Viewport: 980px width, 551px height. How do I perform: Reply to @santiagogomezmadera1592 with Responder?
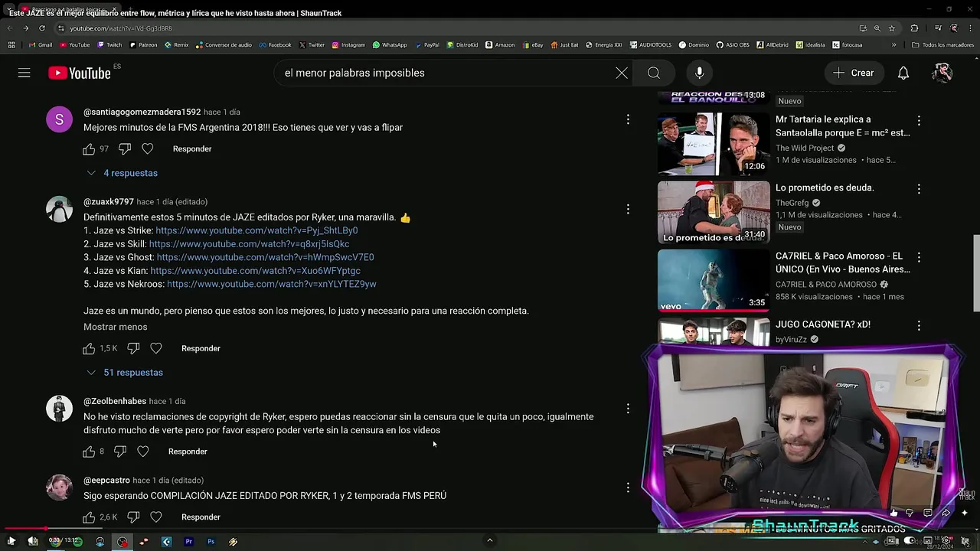point(192,148)
